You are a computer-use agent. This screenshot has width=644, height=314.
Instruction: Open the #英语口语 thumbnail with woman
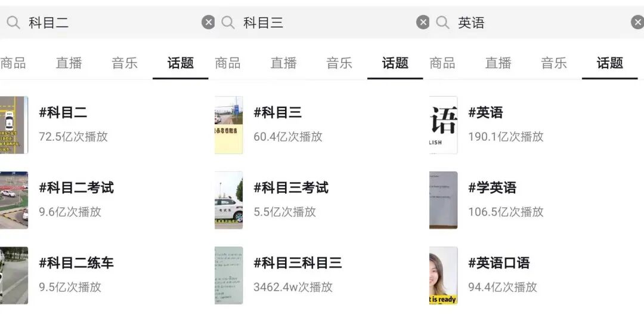(443, 275)
